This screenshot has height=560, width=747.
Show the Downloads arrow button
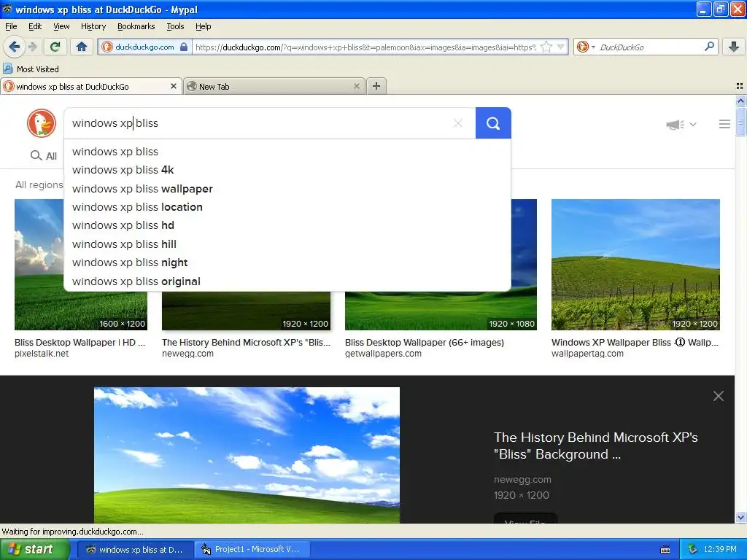[x=734, y=47]
